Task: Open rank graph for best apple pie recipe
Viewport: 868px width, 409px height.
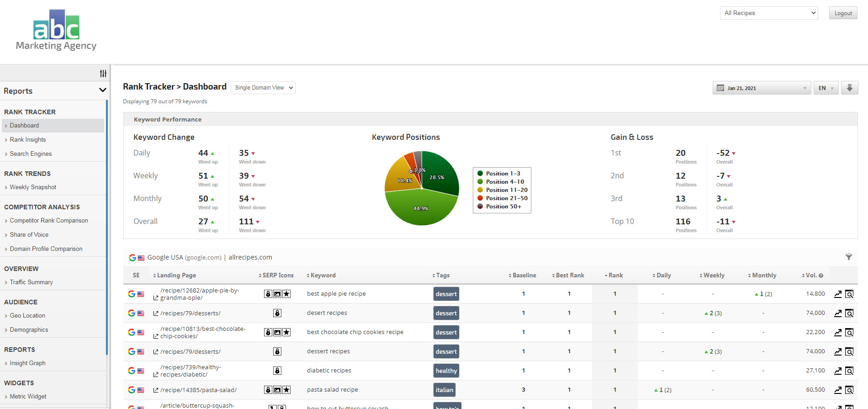Action: [838, 294]
